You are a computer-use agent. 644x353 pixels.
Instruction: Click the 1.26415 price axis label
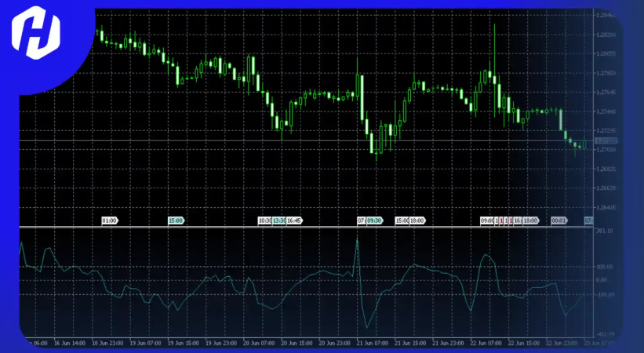pos(606,207)
